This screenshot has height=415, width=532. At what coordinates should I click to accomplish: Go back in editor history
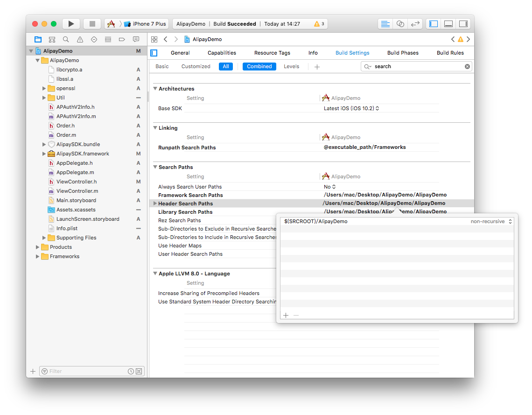166,39
